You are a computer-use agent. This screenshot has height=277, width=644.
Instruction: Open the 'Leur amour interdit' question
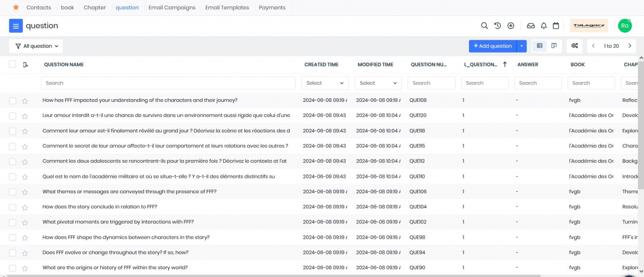166,115
